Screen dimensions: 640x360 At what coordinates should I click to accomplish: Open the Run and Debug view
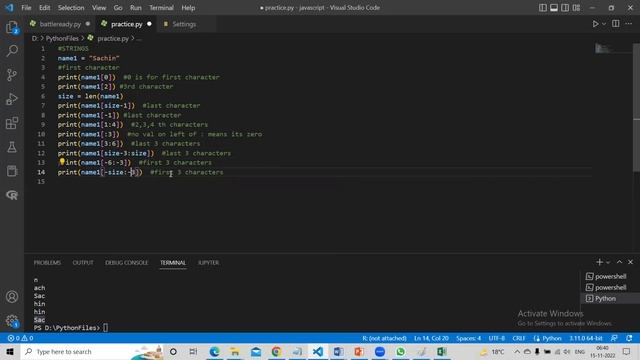(x=12, y=99)
